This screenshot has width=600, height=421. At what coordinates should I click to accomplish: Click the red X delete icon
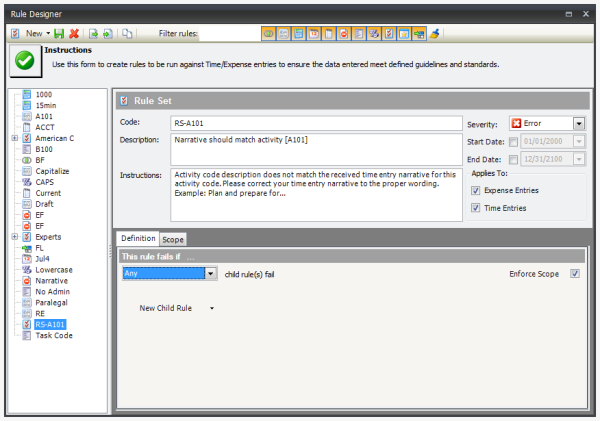pos(74,33)
